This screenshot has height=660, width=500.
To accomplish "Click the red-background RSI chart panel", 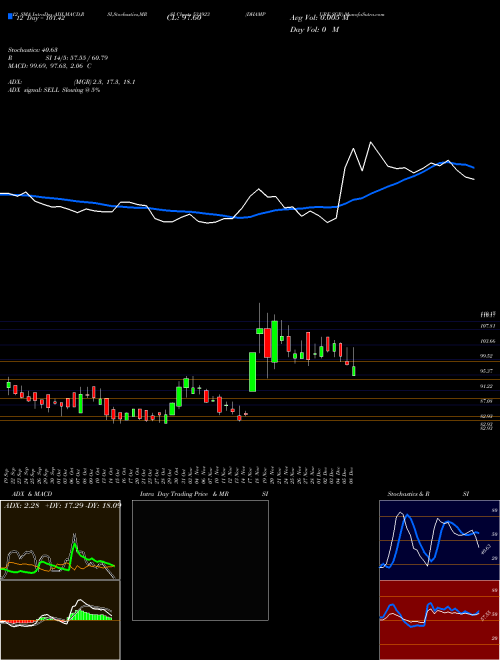I will pos(439,620).
